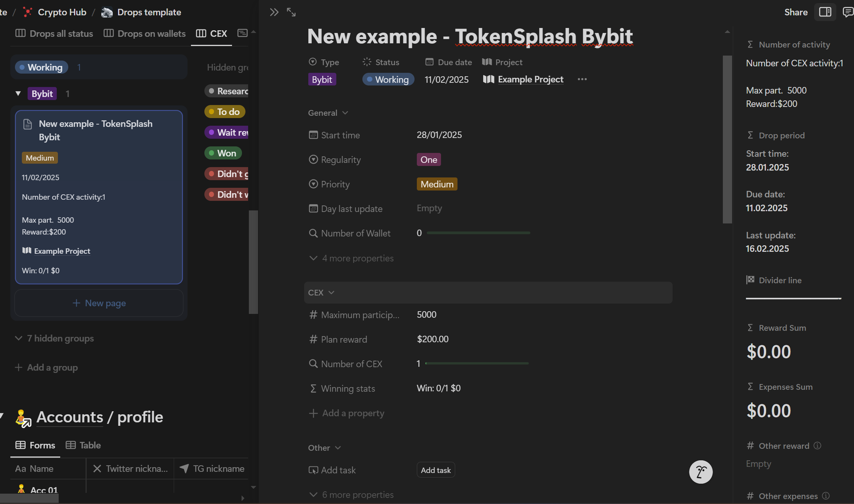This screenshot has height=504, width=854.
Task: Click the Maximum particip hash icon
Action: (313, 315)
